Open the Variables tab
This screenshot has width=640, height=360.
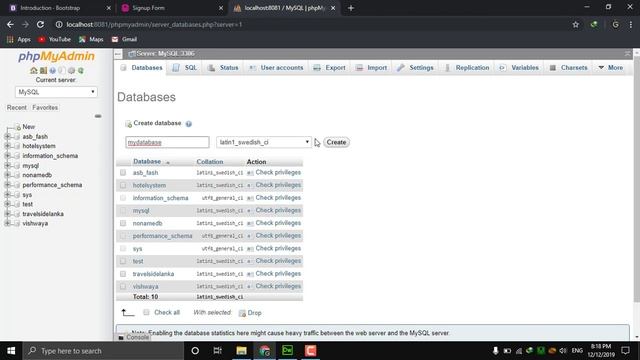tap(519, 68)
